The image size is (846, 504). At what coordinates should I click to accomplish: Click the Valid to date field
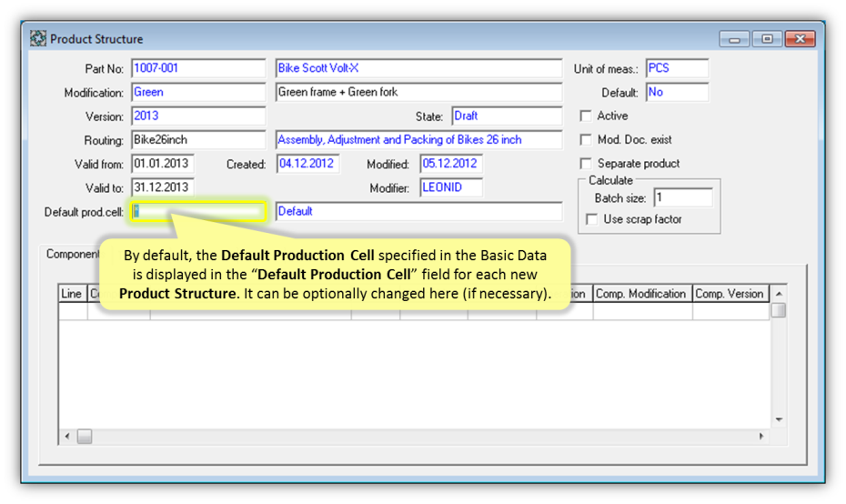click(x=163, y=187)
